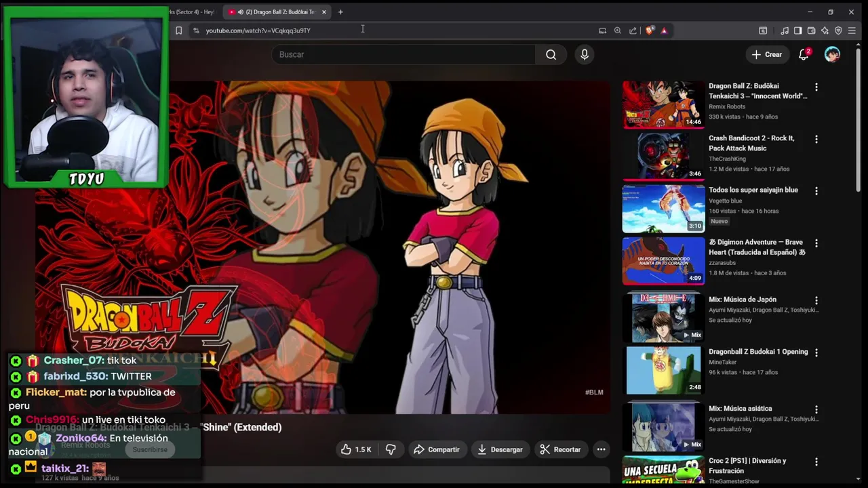The image size is (868, 488).
Task: Open menu for Digimon Adventure Brave Heart video
Action: coord(816,243)
